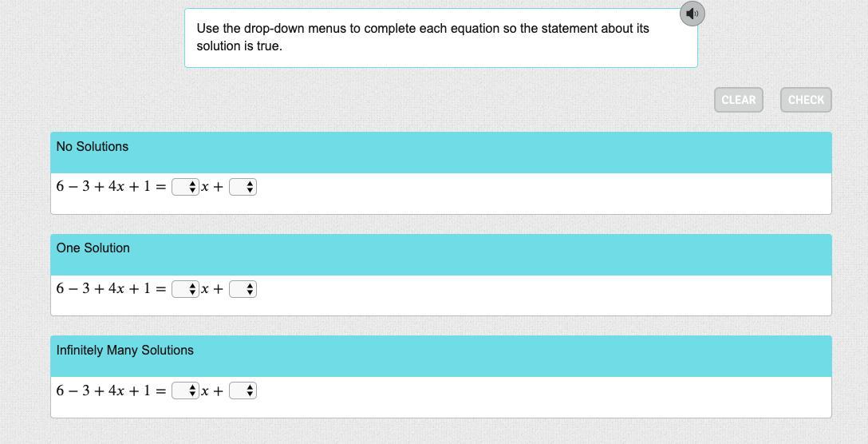This screenshot has width=868, height=444.
Task: Click the equation under Infinitely Many Solutions
Action: [110, 390]
